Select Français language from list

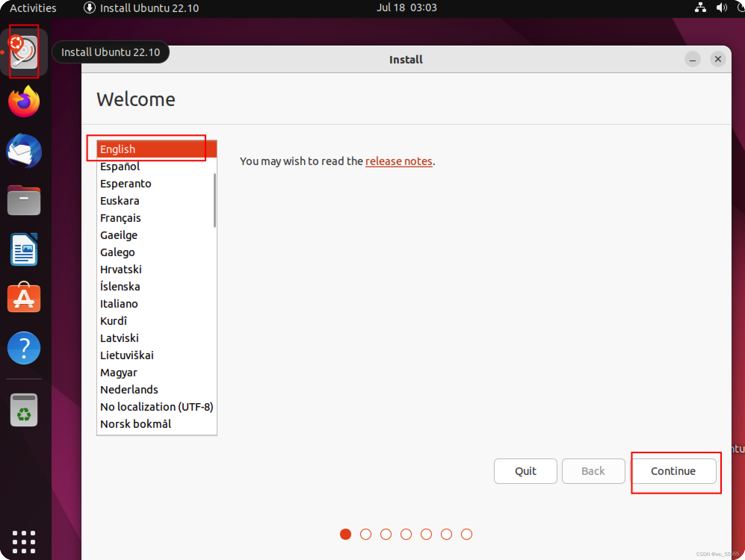pos(120,218)
